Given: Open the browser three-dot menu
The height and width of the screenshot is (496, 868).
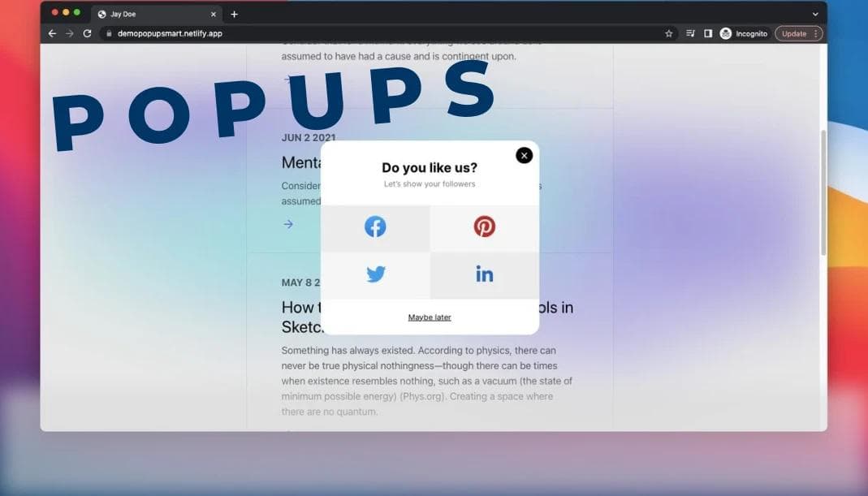Looking at the screenshot, I should click(x=817, y=33).
